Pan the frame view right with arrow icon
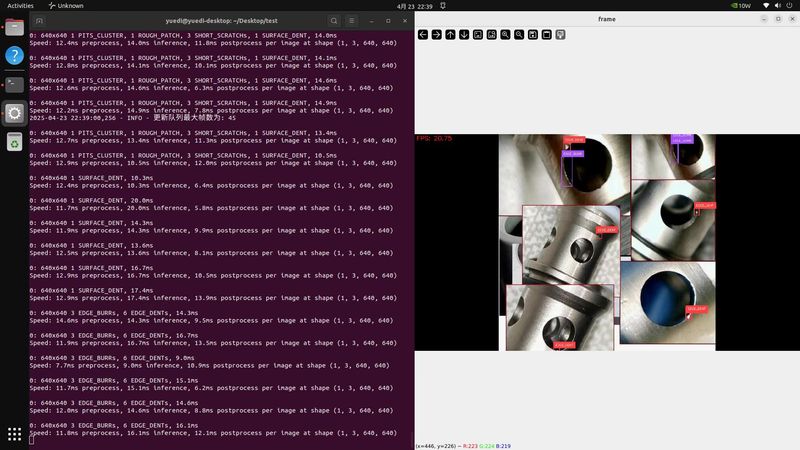Viewport: 800px width, 450px height. 437,34
